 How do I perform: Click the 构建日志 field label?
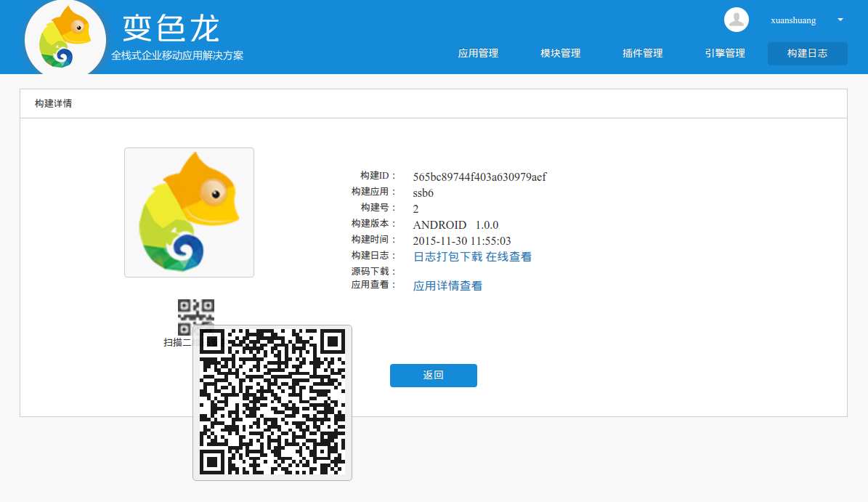point(373,255)
